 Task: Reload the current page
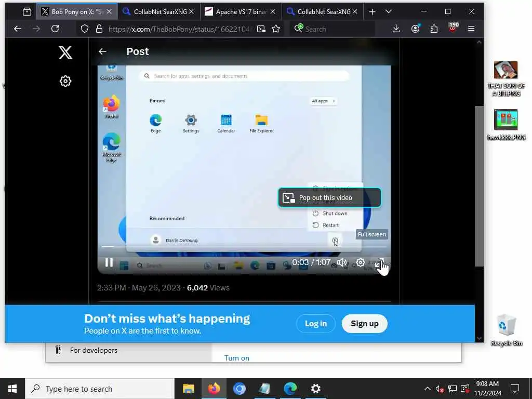55,29
